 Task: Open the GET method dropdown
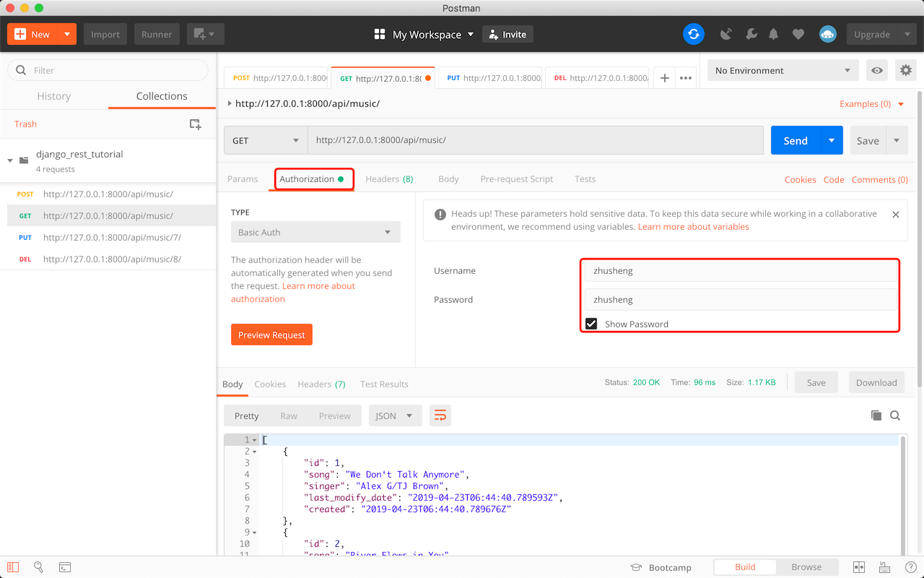click(266, 140)
